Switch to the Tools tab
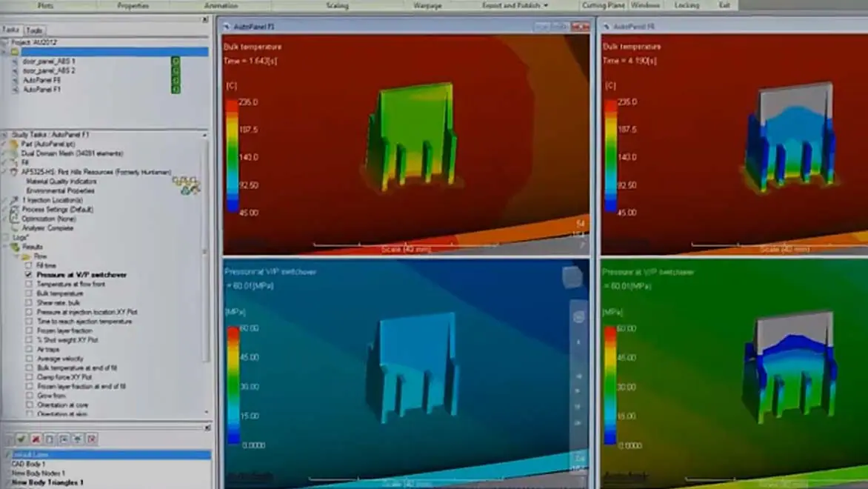 click(34, 30)
